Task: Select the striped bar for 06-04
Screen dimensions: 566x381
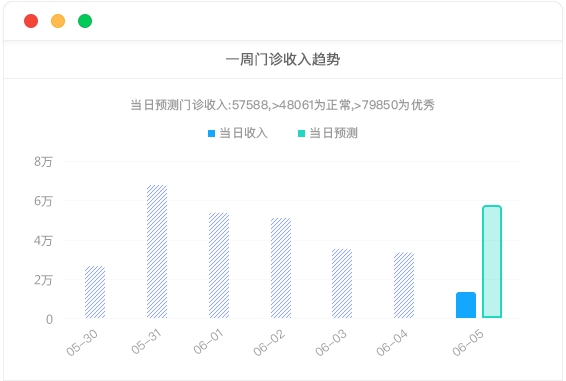Action: pyautogui.click(x=404, y=285)
